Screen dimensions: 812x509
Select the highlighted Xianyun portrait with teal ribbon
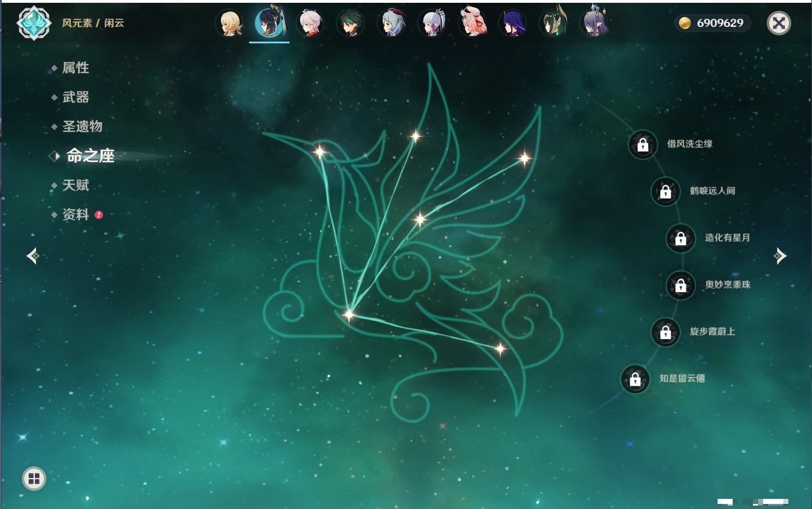point(269,22)
